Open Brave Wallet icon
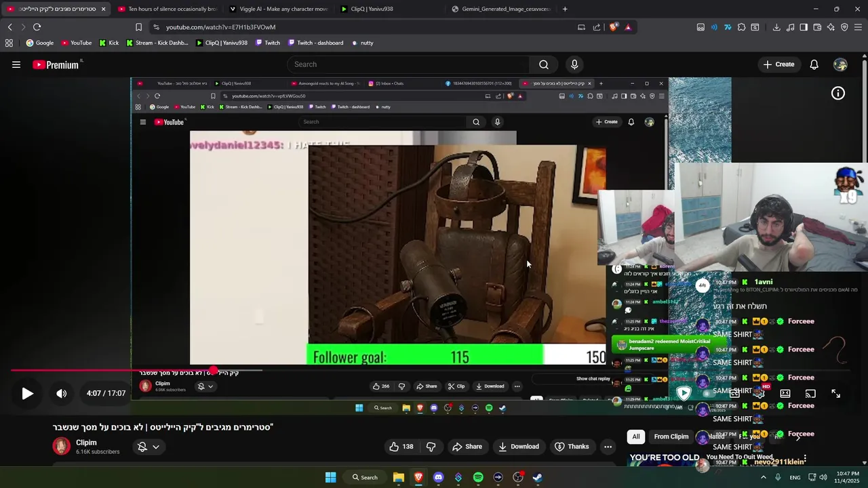 coord(817,27)
